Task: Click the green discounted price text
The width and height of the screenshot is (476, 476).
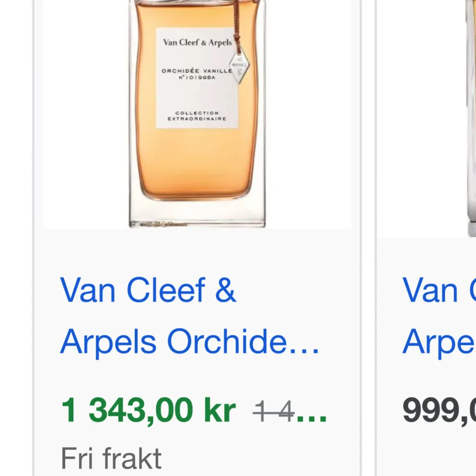Action: pyautogui.click(x=148, y=408)
